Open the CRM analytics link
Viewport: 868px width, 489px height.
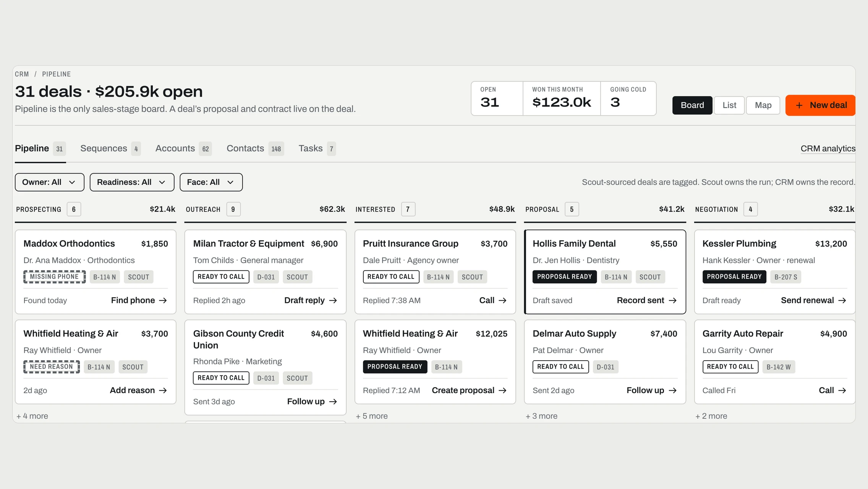click(828, 149)
